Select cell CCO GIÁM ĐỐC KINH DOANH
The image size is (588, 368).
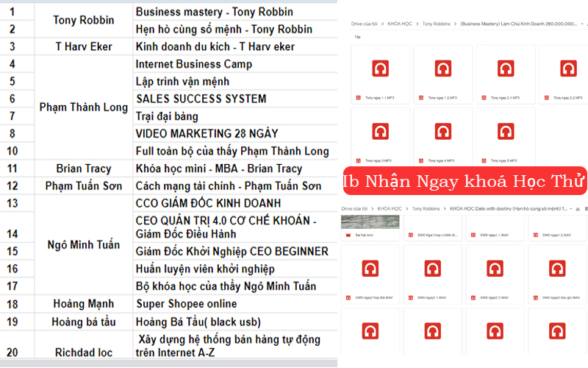pos(235,203)
